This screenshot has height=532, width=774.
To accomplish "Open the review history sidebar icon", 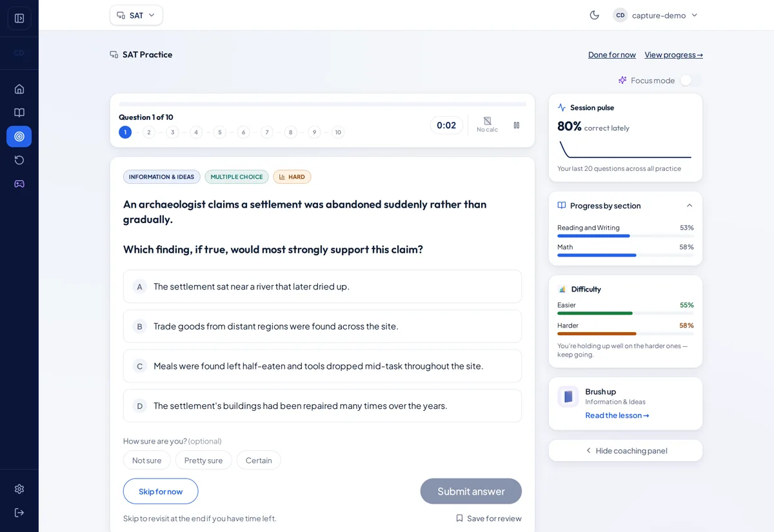I will [x=19, y=160].
